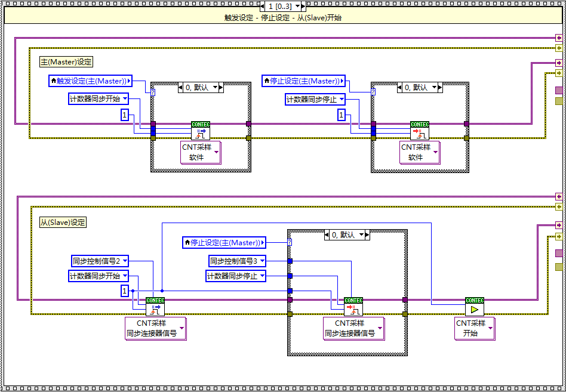Click Slave CONTEC start VI above 同步连接器信号 selector
The height and width of the screenshot is (392, 566).
tap(155, 307)
